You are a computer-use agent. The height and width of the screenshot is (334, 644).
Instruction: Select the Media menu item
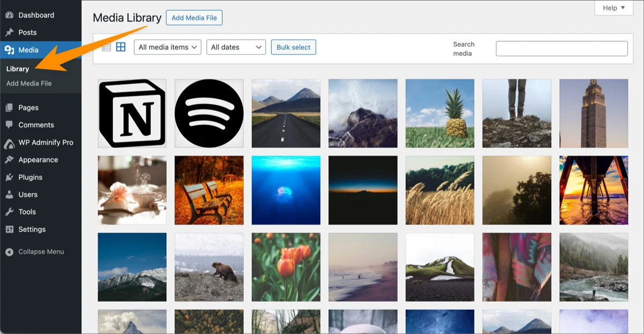click(x=41, y=50)
